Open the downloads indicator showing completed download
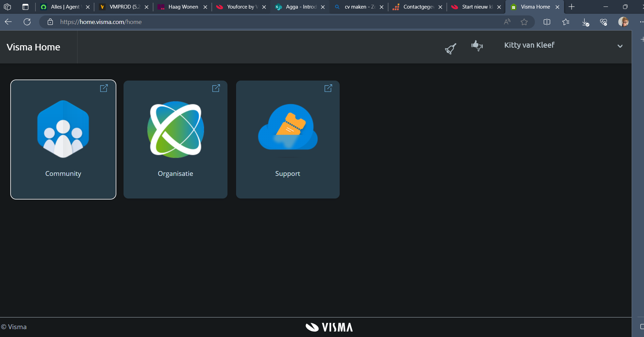Viewport: 644px width, 337px height. pyautogui.click(x=585, y=22)
